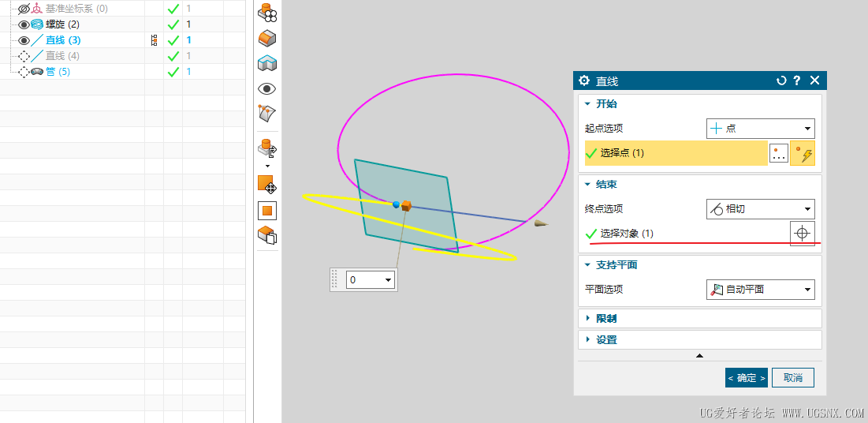Image resolution: width=868 pixels, height=423 pixels.
Task: Select 直线 (4) in the part navigator
Action: coord(62,56)
